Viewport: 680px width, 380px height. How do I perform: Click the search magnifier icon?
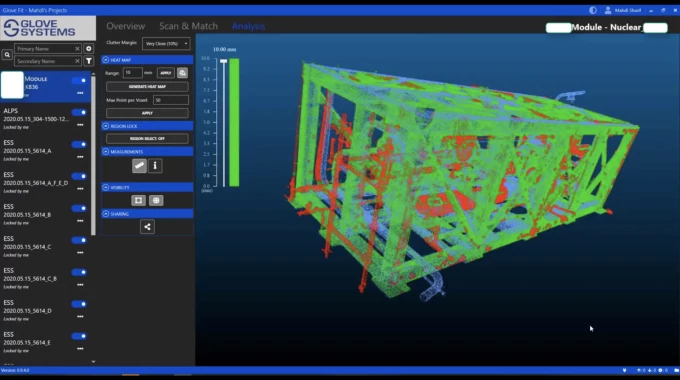(7, 55)
